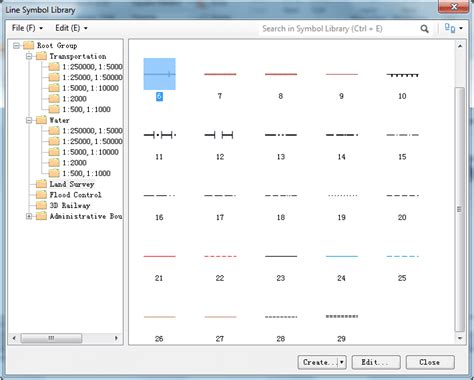Expand the Administrative Boundary node
The image size is (474, 380).
[29, 216]
